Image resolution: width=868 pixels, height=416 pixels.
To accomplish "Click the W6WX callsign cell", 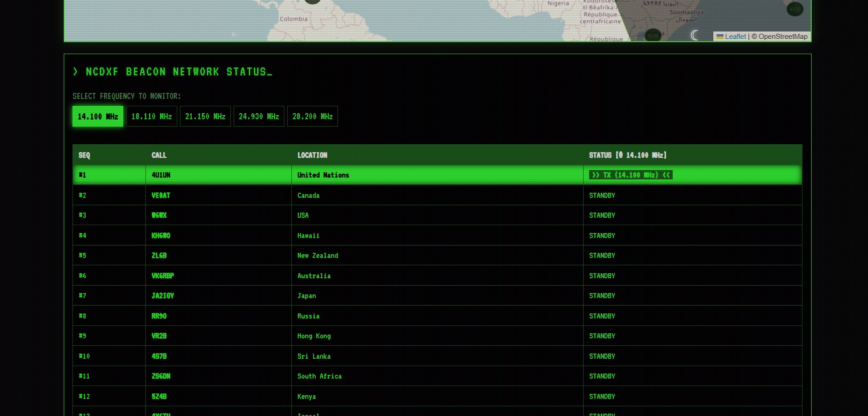I will 159,215.
